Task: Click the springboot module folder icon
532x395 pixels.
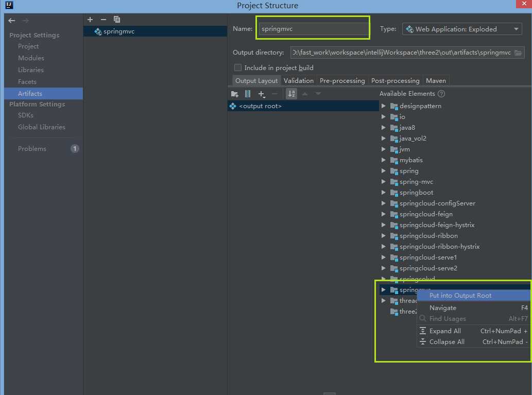Action: 394,193
